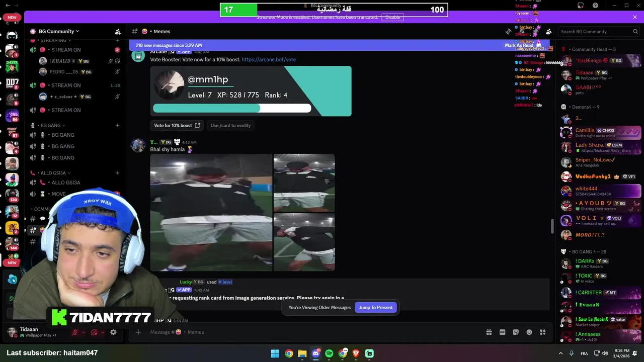The image size is (644, 362).
Task: Open user settings gear icon
Action: (x=113, y=332)
